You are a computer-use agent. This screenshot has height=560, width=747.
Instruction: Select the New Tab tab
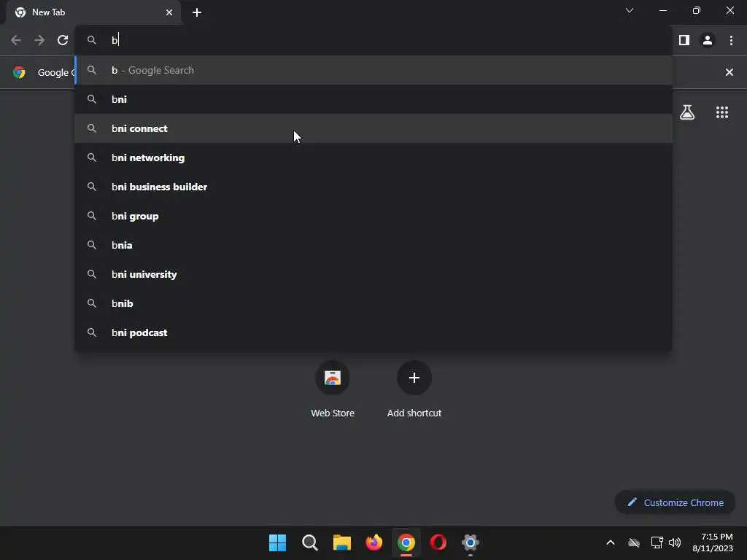(94, 12)
